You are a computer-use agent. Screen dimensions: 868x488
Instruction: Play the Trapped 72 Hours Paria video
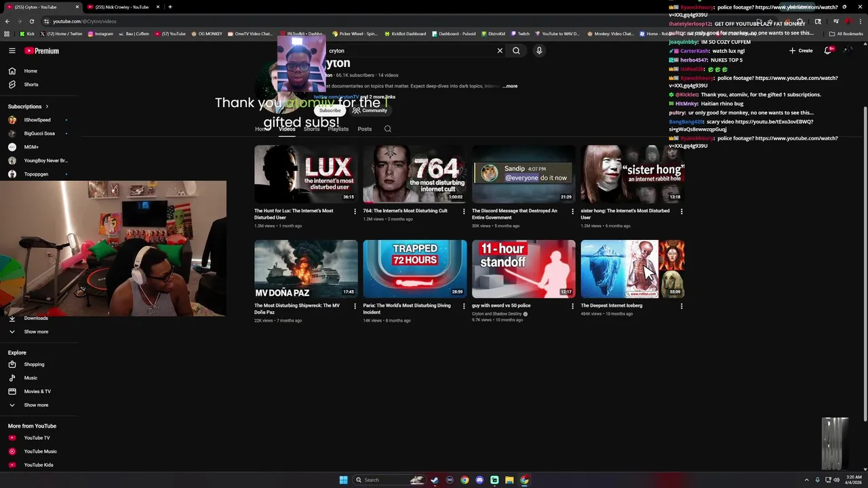tap(415, 269)
